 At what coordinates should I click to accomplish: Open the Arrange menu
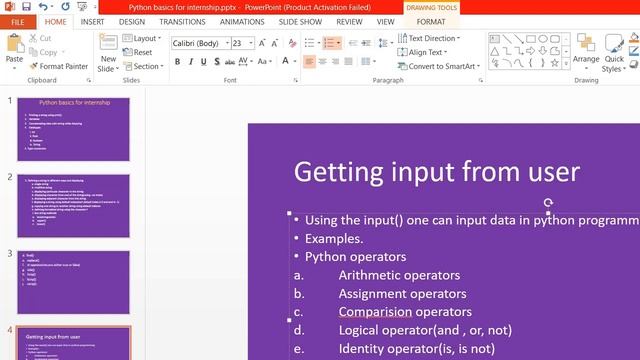coord(586,52)
